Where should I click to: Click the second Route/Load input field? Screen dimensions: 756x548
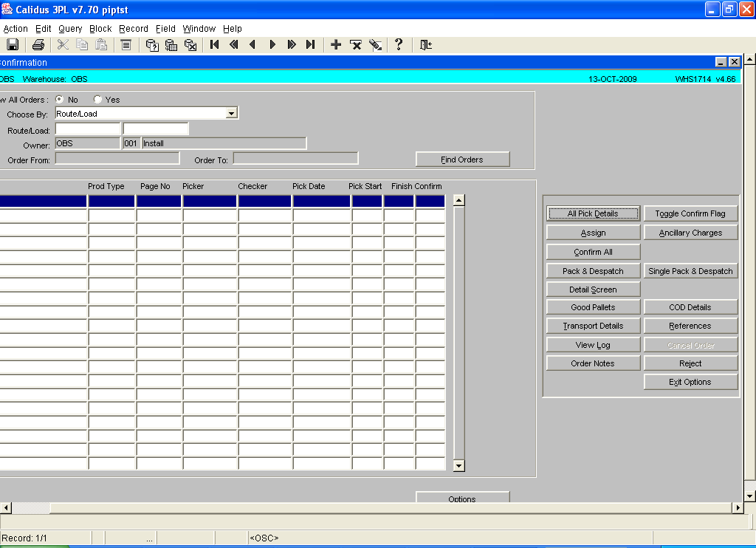pyautogui.click(x=156, y=129)
